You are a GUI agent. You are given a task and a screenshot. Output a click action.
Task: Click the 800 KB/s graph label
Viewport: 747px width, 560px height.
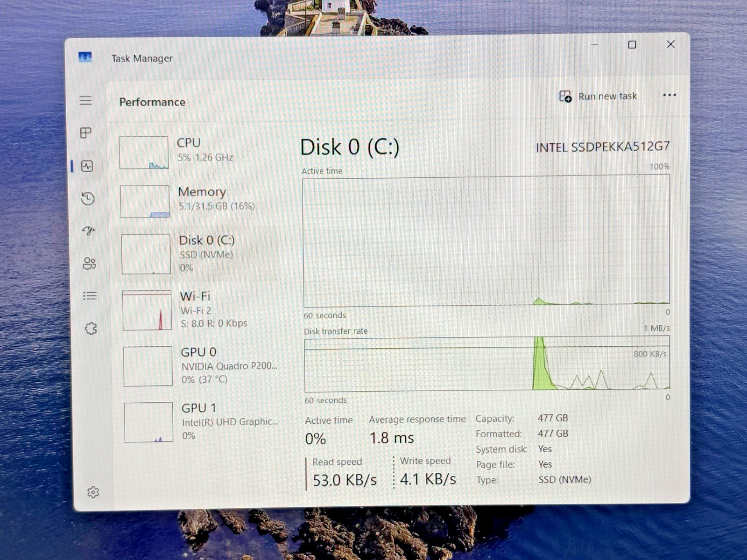(650, 354)
